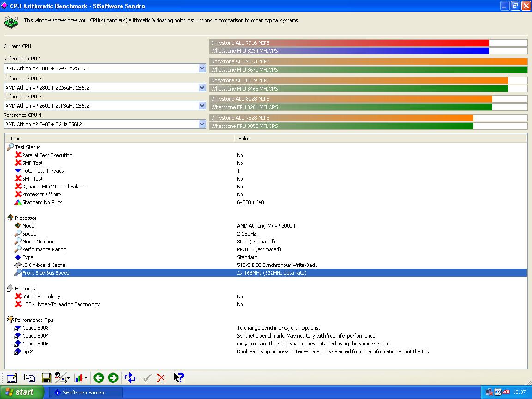
Task: Open Reference CPU 4 dropdown
Action: click(x=202, y=124)
